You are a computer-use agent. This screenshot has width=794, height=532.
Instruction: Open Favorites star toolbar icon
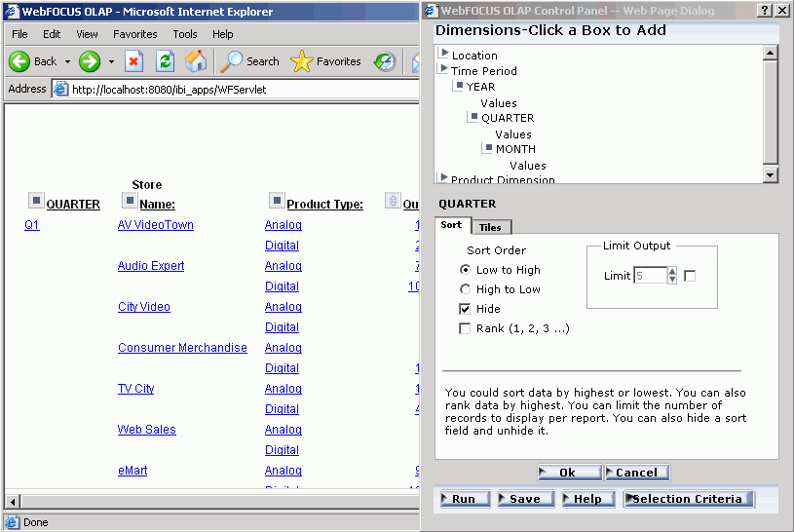point(302,61)
